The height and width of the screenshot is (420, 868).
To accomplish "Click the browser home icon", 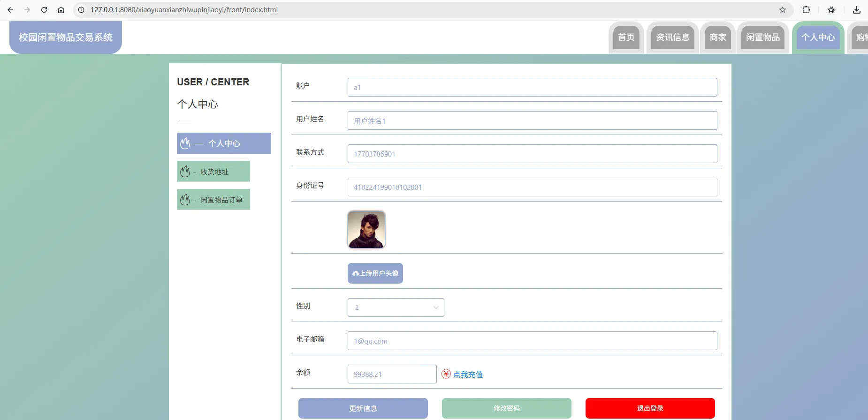I will (x=61, y=10).
